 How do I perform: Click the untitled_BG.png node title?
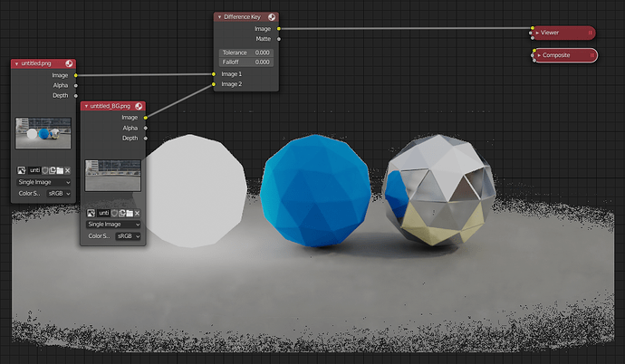(110, 106)
